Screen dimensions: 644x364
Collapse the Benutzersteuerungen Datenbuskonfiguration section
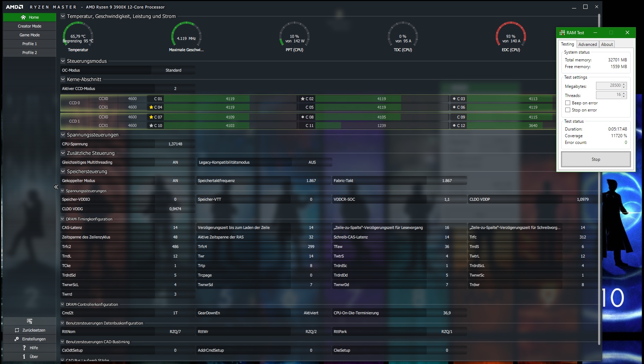[62, 323]
